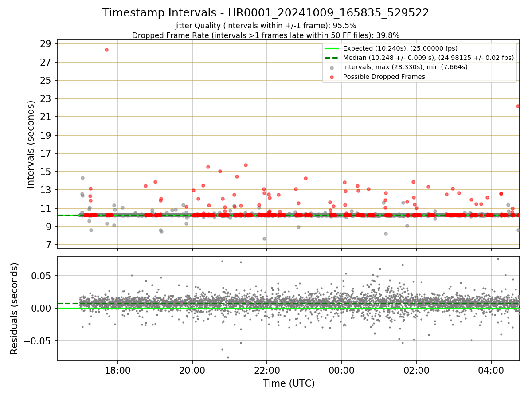Click the gray dot marker in the legend

pos(332,67)
